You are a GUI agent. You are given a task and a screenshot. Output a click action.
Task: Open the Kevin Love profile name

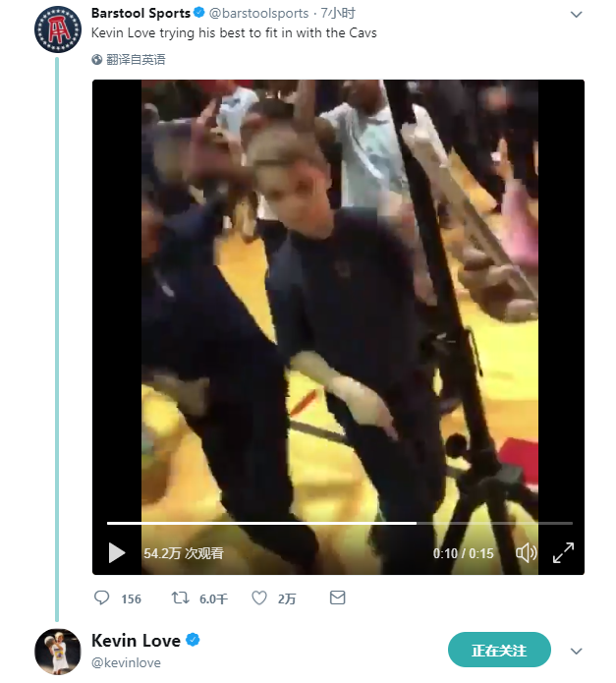[136, 641]
